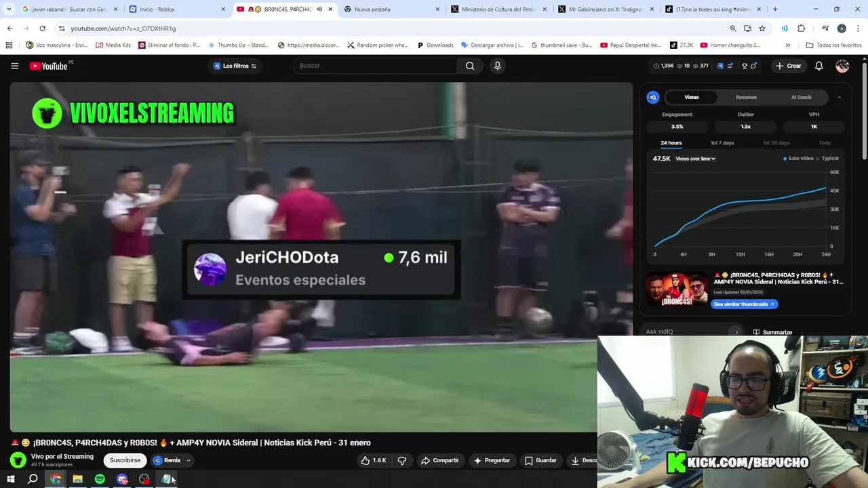Open the vidIQ trophy icon in toolbar
This screenshot has height=488, width=868.
(745, 66)
